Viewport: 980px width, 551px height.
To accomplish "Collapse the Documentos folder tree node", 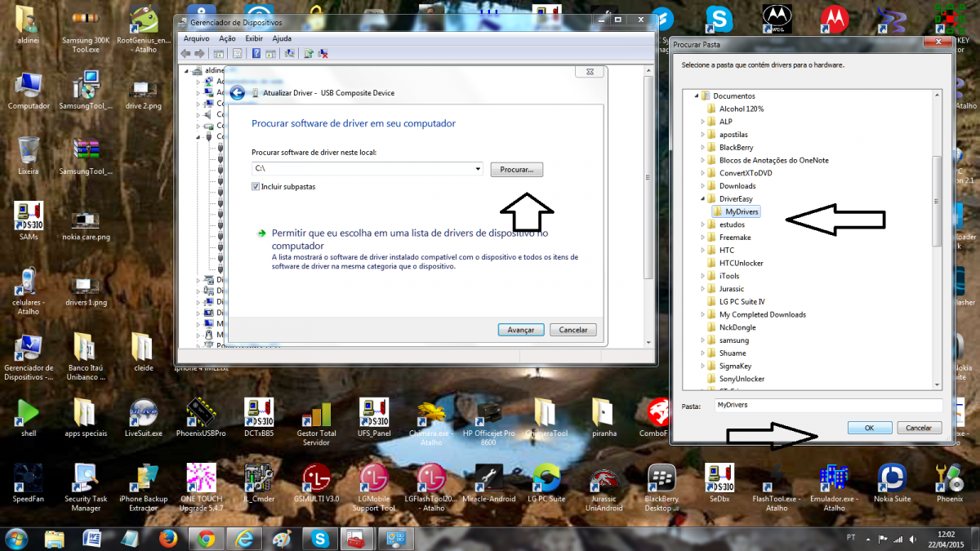I will pos(697,96).
